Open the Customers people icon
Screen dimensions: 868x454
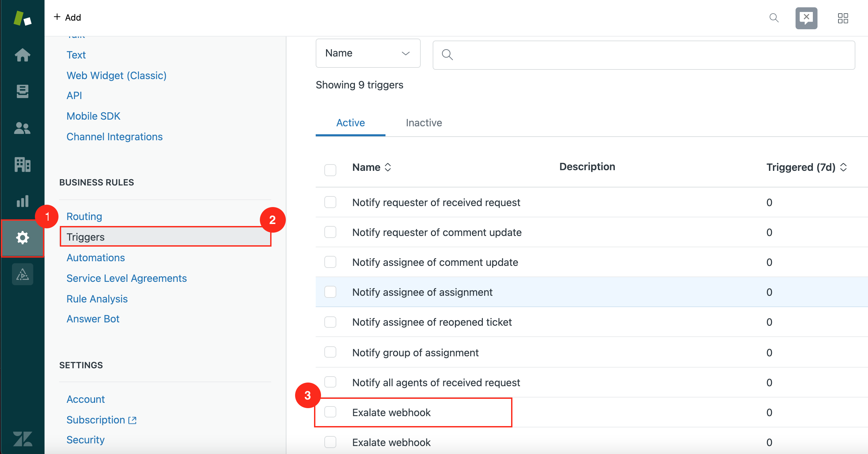coord(22,128)
